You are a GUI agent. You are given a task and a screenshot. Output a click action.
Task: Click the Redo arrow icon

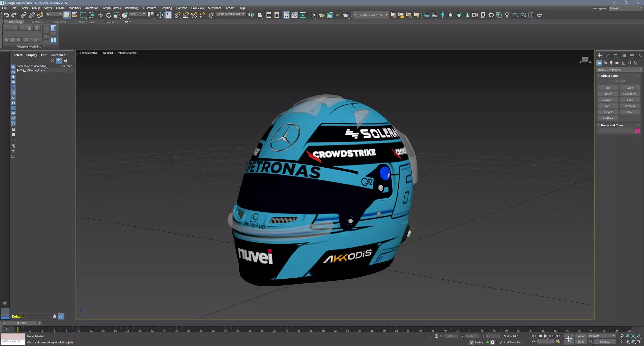pyautogui.click(x=14, y=15)
